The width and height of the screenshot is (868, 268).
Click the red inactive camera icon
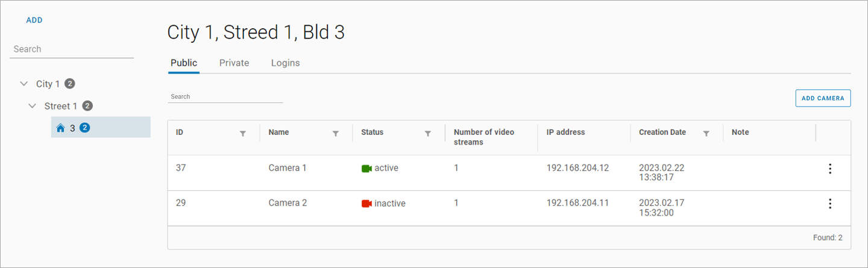coord(366,204)
